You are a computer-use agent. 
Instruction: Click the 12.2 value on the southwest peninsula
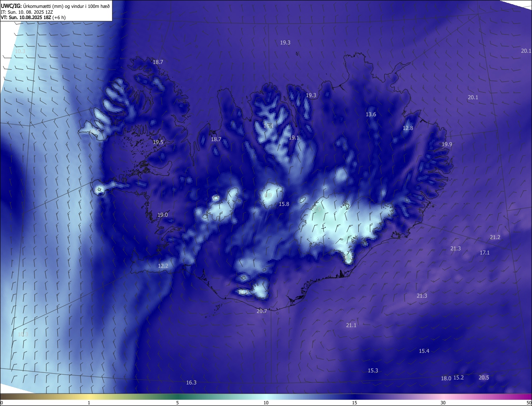pyautogui.click(x=163, y=266)
